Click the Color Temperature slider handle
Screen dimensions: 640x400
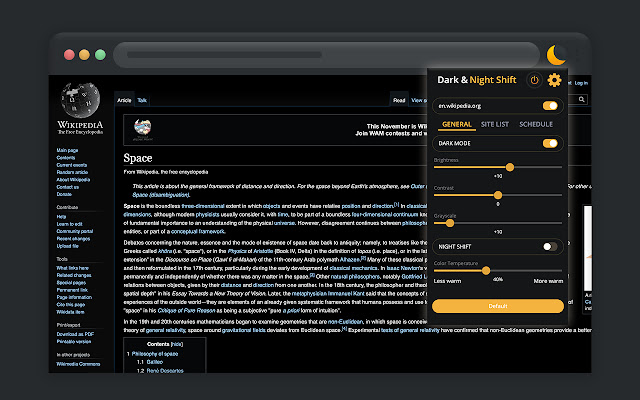click(x=486, y=271)
